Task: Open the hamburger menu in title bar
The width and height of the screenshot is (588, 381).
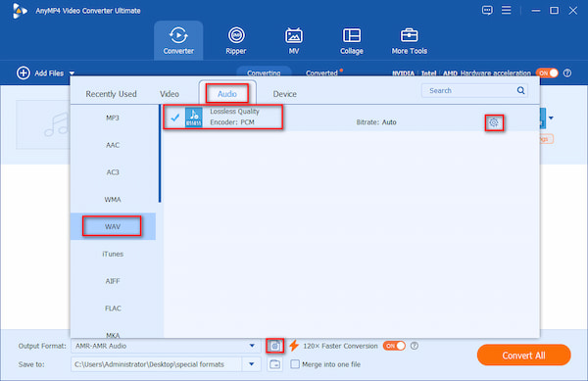Action: click(507, 10)
